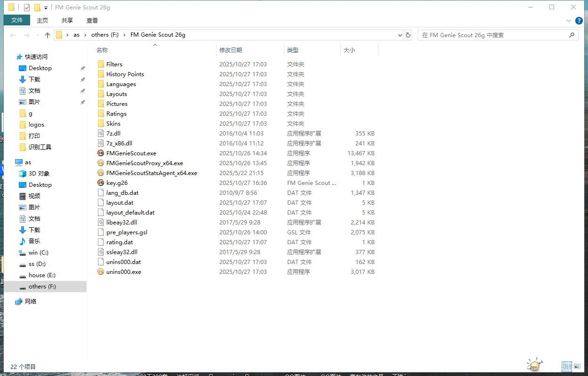This screenshot has height=376, width=588.
Task: Sort files by 修改日期 column header
Action: 231,50
